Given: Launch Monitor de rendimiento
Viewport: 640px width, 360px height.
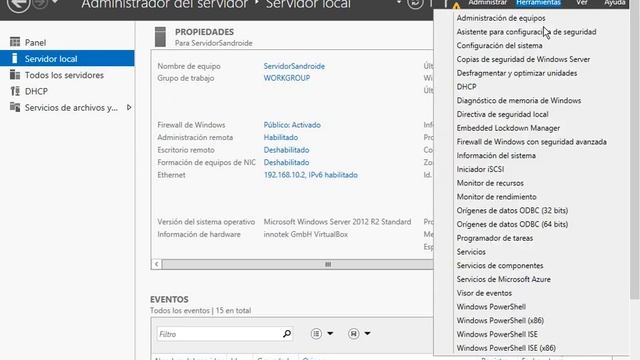Looking at the screenshot, I should [x=496, y=197].
